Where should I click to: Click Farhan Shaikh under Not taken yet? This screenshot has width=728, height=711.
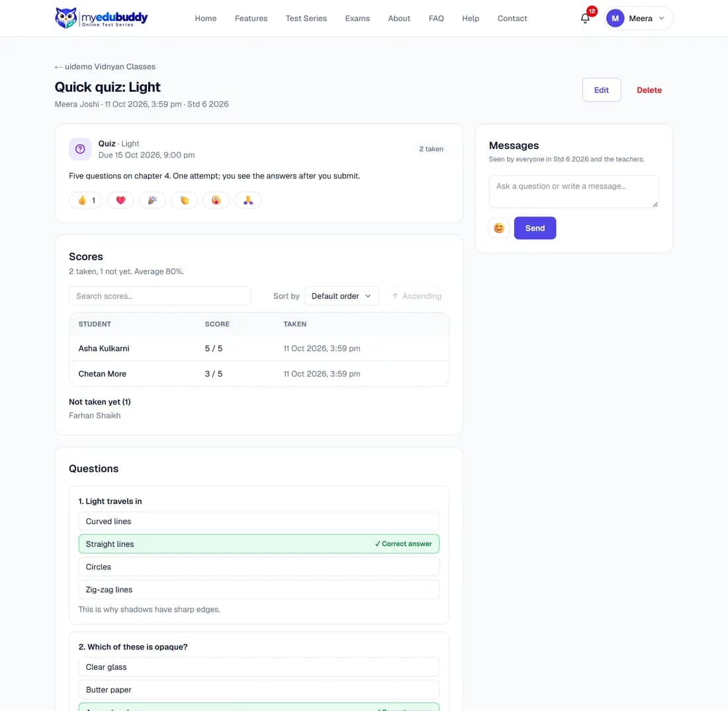coord(95,416)
